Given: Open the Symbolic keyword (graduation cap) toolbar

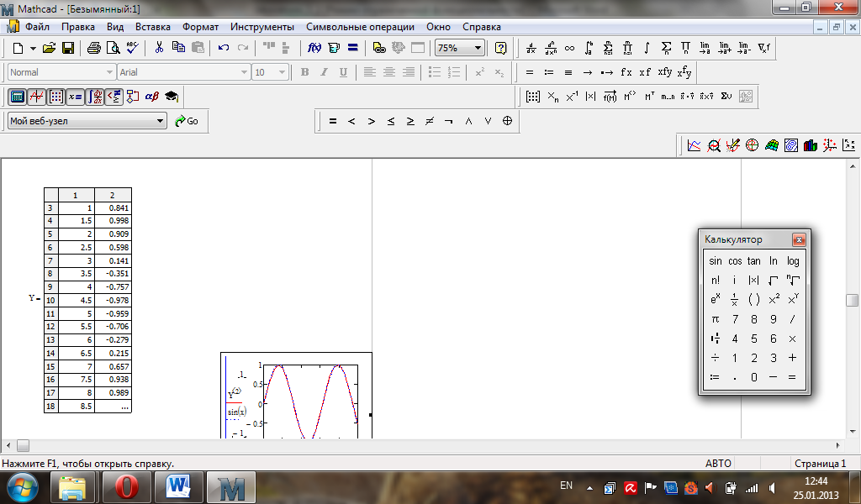Looking at the screenshot, I should 172,97.
